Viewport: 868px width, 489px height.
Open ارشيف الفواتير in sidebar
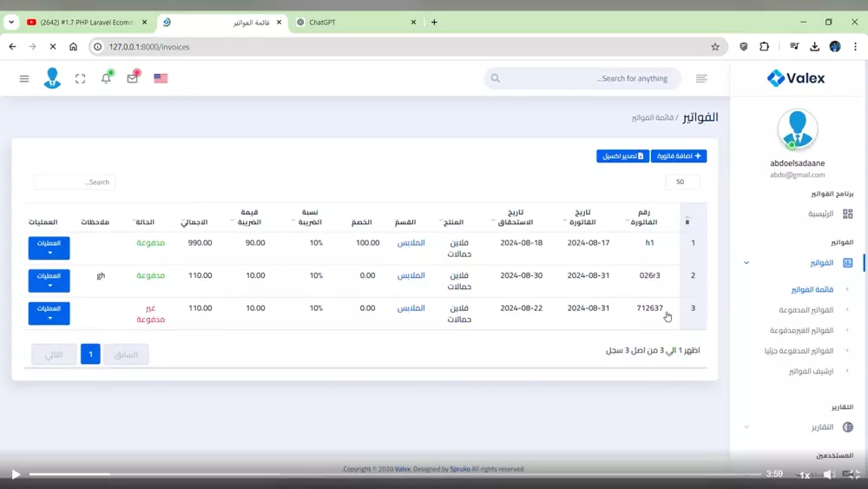click(x=811, y=372)
